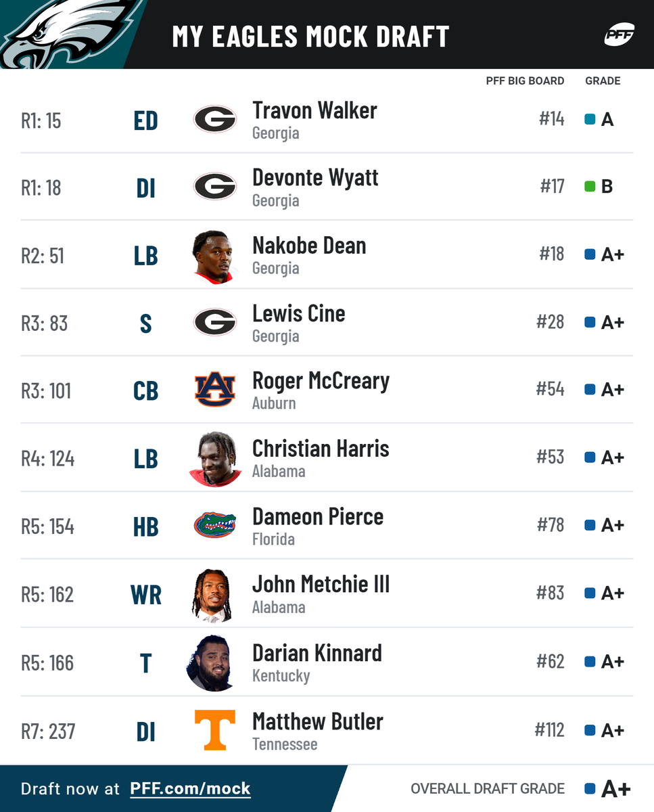Open the PFF.com/mock link
654x812 pixels.
tap(190, 788)
